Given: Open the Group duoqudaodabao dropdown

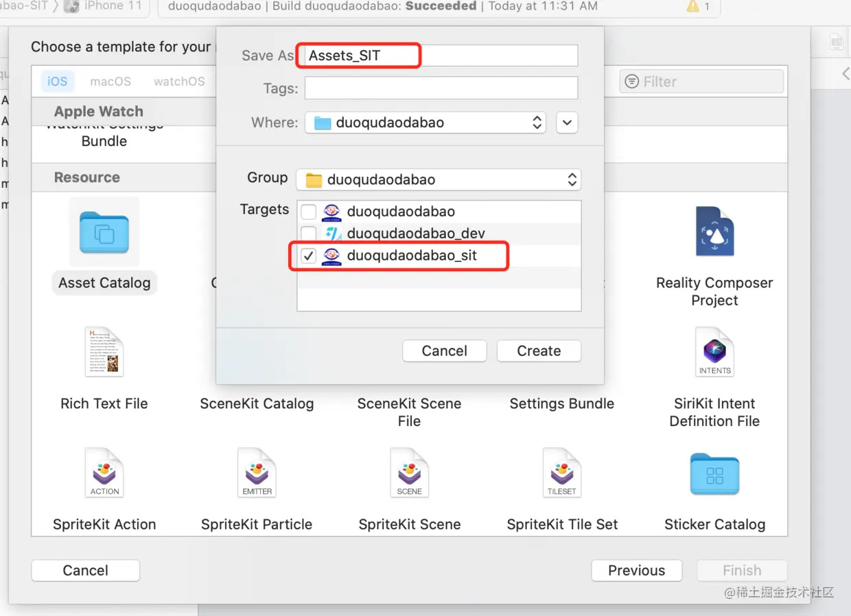Looking at the screenshot, I should (x=439, y=180).
